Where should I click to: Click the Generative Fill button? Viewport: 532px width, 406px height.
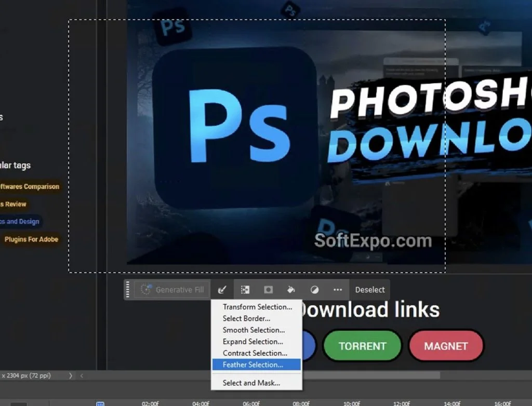(171, 289)
